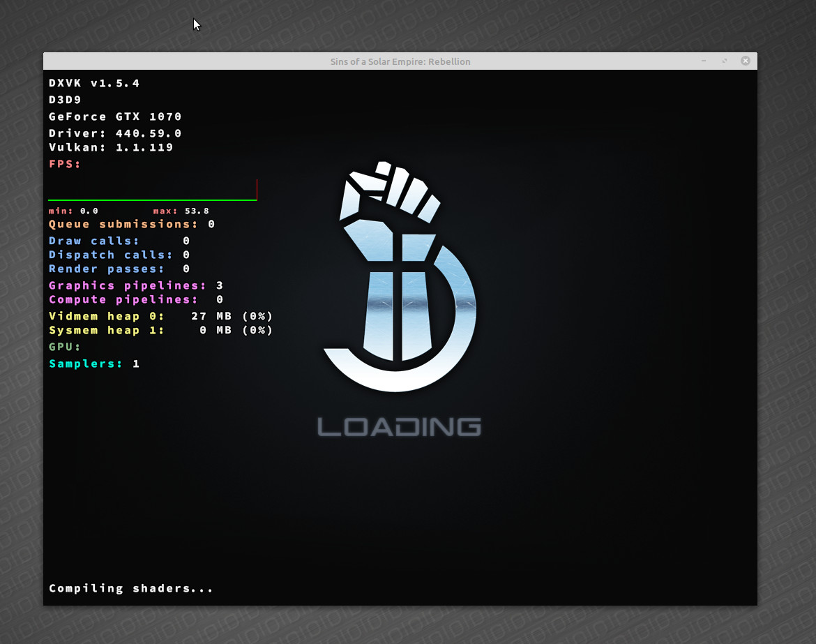This screenshot has width=816, height=644.
Task: Click the "Driver: 440.59.0" line
Action: click(x=115, y=133)
